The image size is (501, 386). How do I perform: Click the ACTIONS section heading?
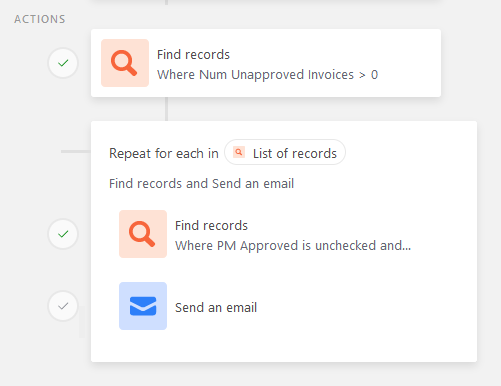pyautogui.click(x=40, y=19)
